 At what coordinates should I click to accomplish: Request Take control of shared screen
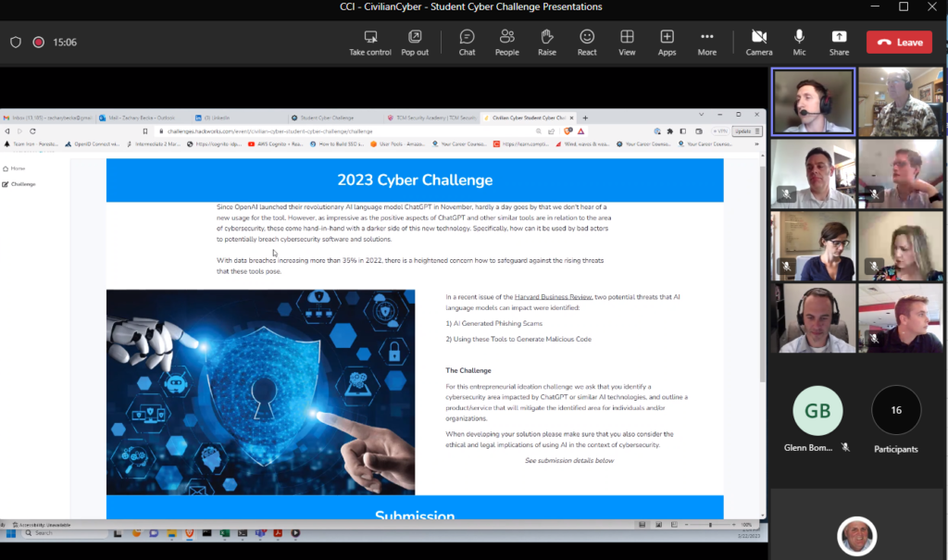coord(370,43)
